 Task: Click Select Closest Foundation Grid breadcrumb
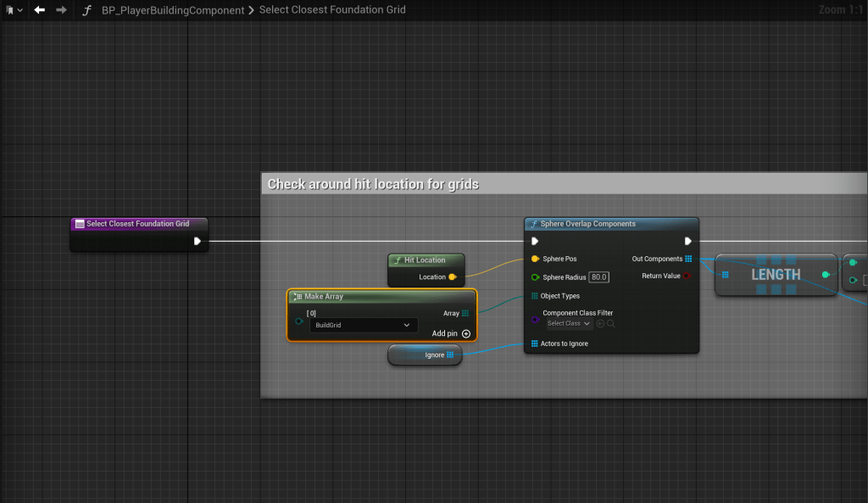332,10
